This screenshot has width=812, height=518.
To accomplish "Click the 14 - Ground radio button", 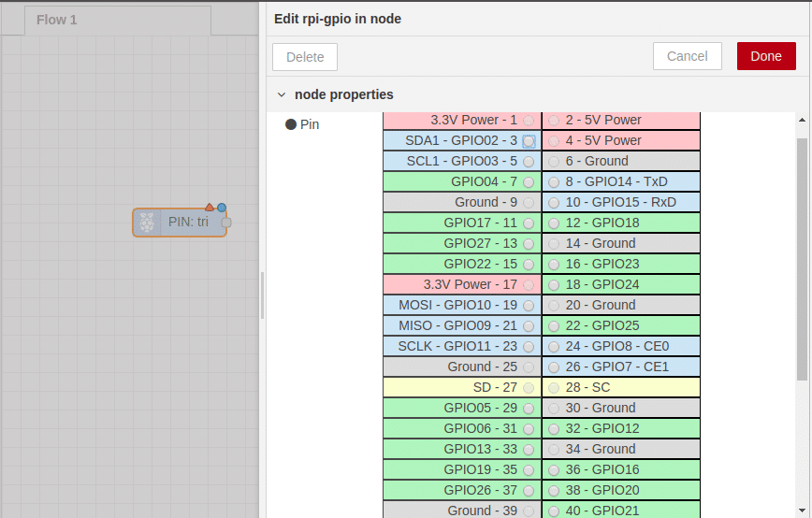I will (554, 244).
